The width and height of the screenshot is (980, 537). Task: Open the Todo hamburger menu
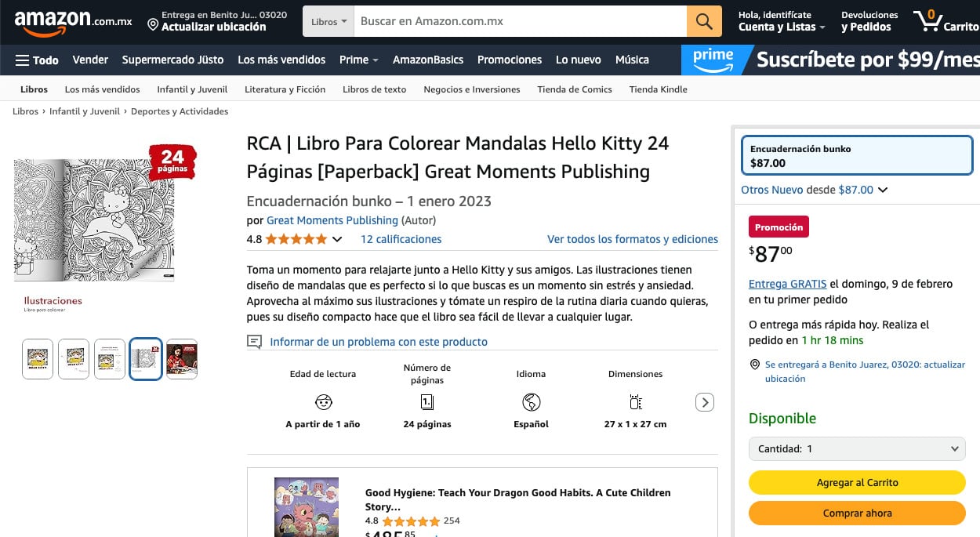37,60
